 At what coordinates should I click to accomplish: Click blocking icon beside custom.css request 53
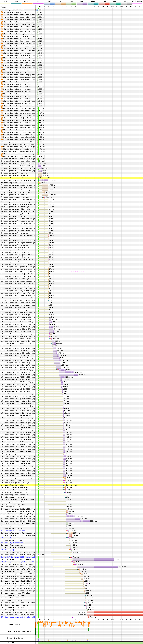coord(2,135)
